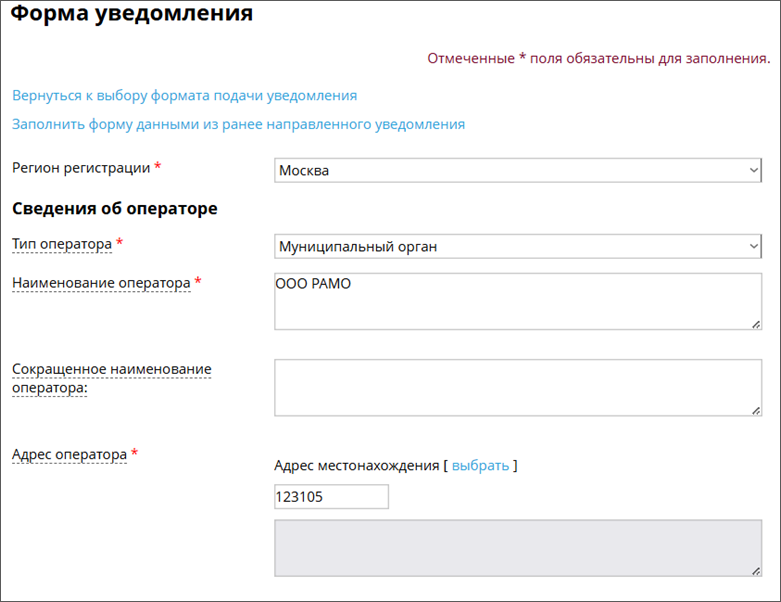Open the Вернуться к выбору формата подачи уведомления link
781x602 pixels.
click(x=184, y=96)
